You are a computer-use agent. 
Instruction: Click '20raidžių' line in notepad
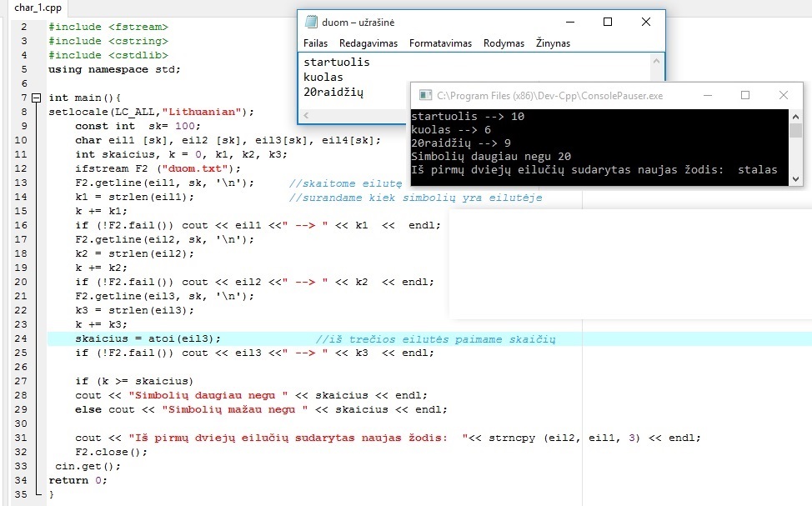point(333,93)
